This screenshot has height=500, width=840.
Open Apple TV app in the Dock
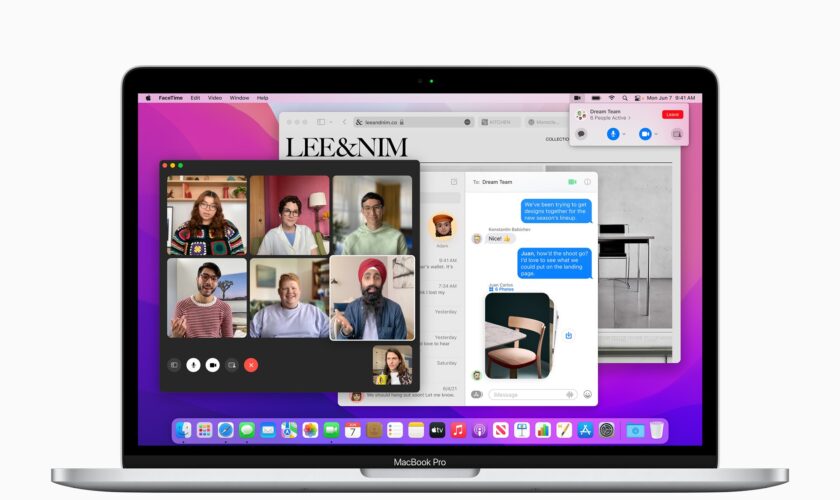437,430
